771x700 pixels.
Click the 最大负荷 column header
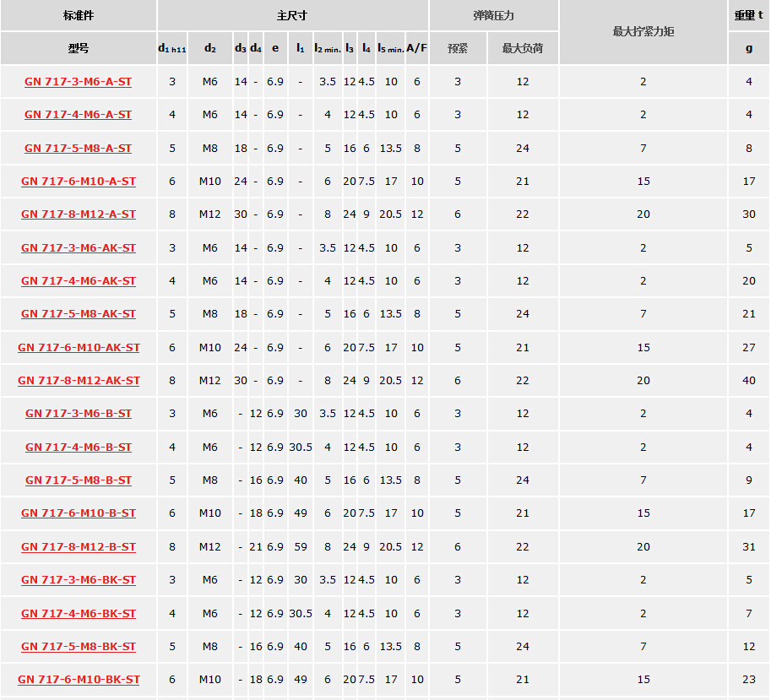[x=523, y=48]
